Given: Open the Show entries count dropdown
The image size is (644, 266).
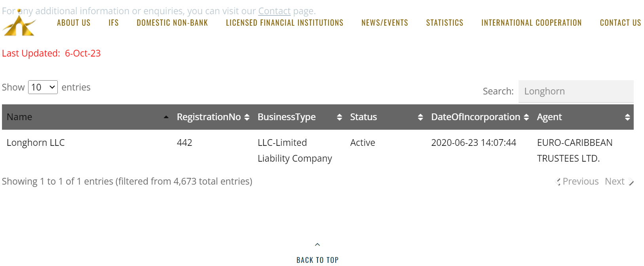Looking at the screenshot, I should coord(43,87).
